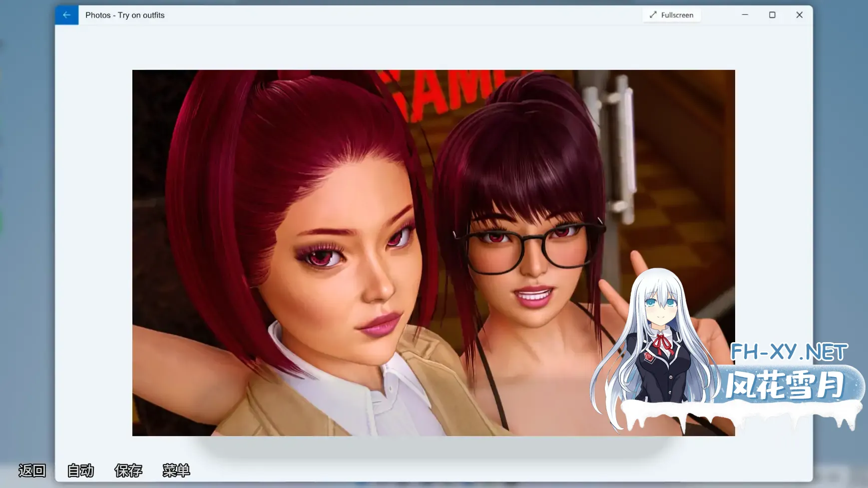Viewport: 868px width, 488px height.
Task: Click 保存 to save game
Action: (128, 470)
